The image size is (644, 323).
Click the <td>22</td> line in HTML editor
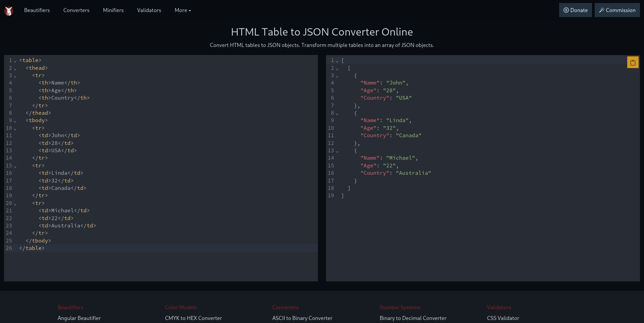point(56,218)
